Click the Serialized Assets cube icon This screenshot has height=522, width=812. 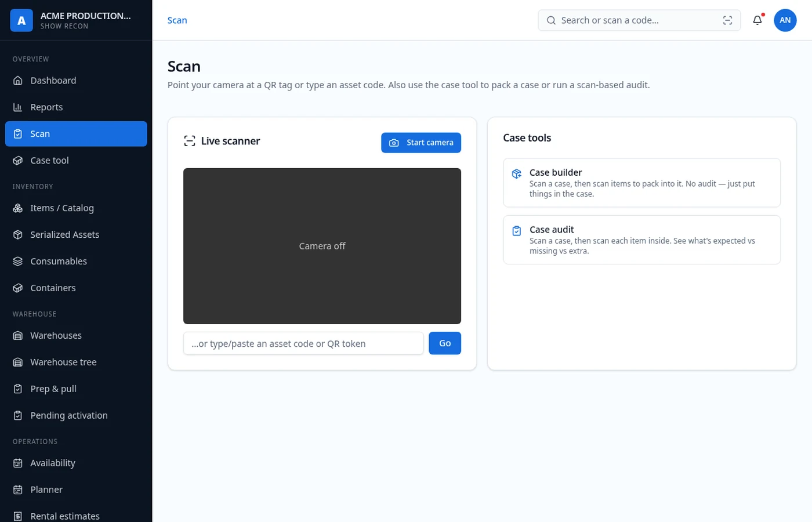[18, 235]
